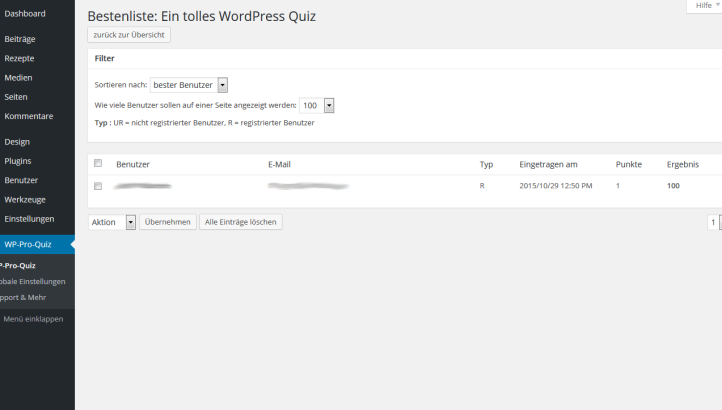
Task: Open Seiten in the sidebar
Action: pyautogui.click(x=16, y=97)
